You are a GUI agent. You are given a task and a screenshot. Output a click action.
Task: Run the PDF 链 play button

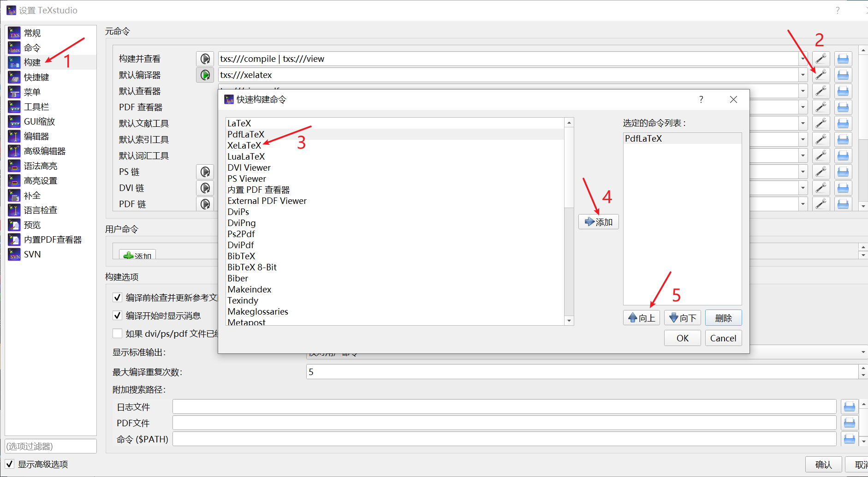point(205,203)
